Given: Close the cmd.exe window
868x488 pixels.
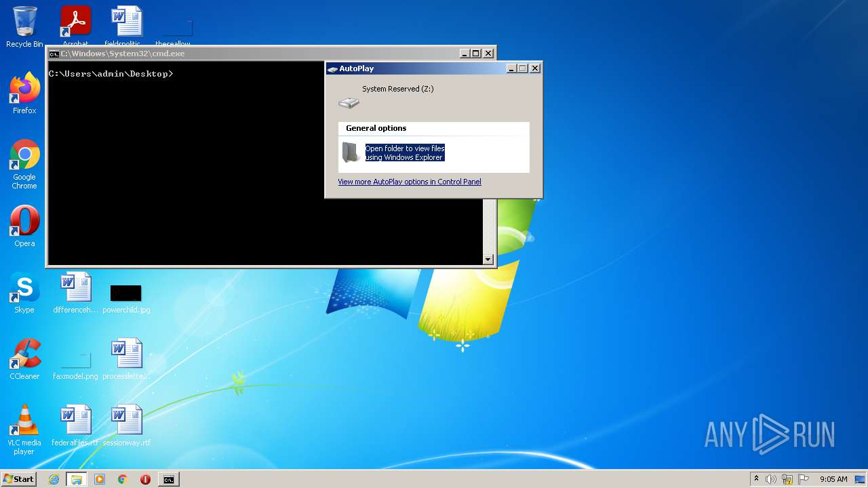Looking at the screenshot, I should click(489, 54).
